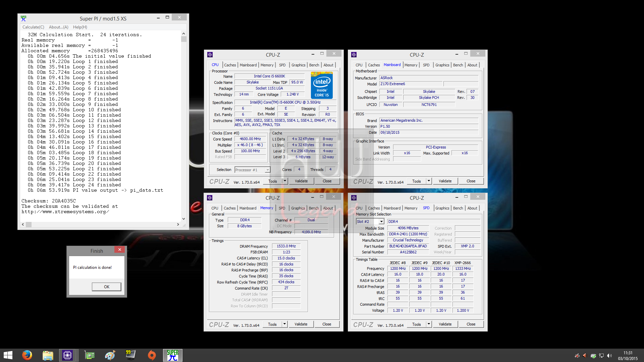Click the Model Z170 Extreme6 field
This screenshot has height=362, width=644.
pos(411,84)
